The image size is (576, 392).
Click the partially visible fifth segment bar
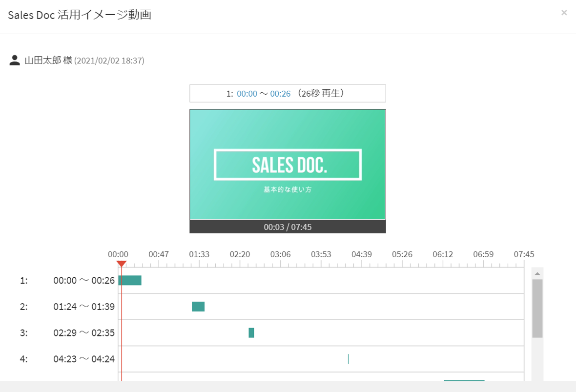tap(464, 380)
